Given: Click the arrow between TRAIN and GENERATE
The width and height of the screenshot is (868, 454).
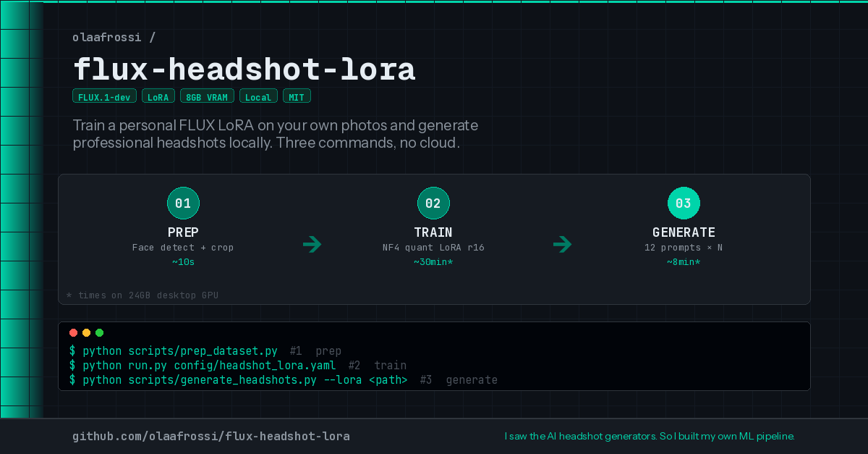Looking at the screenshot, I should tap(563, 245).
